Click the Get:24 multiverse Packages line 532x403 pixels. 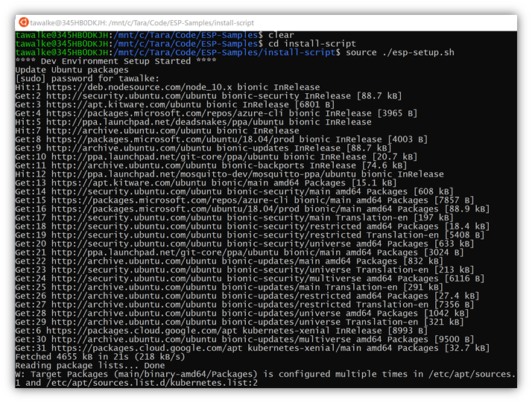(x=250, y=279)
